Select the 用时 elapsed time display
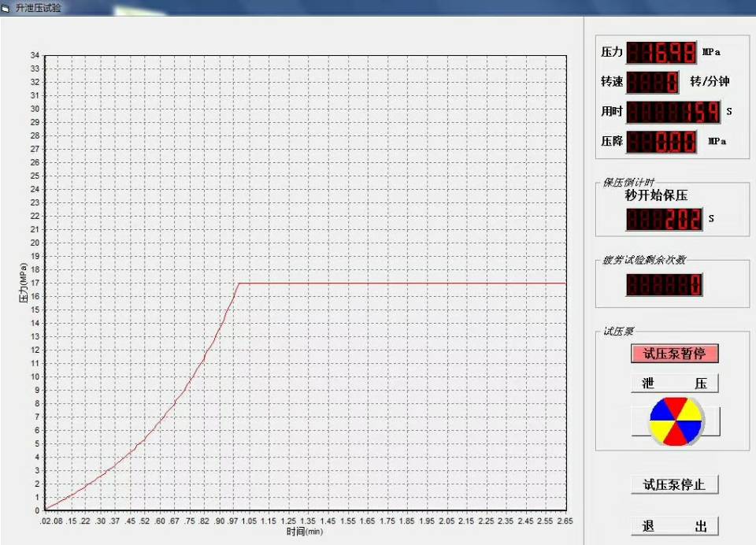 (x=673, y=112)
